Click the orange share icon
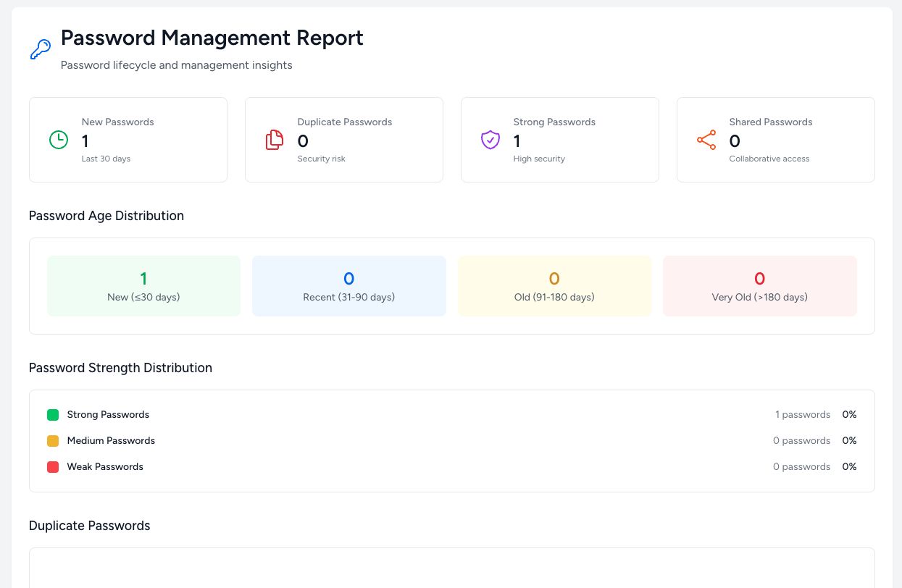The height and width of the screenshot is (588, 902). coord(706,140)
